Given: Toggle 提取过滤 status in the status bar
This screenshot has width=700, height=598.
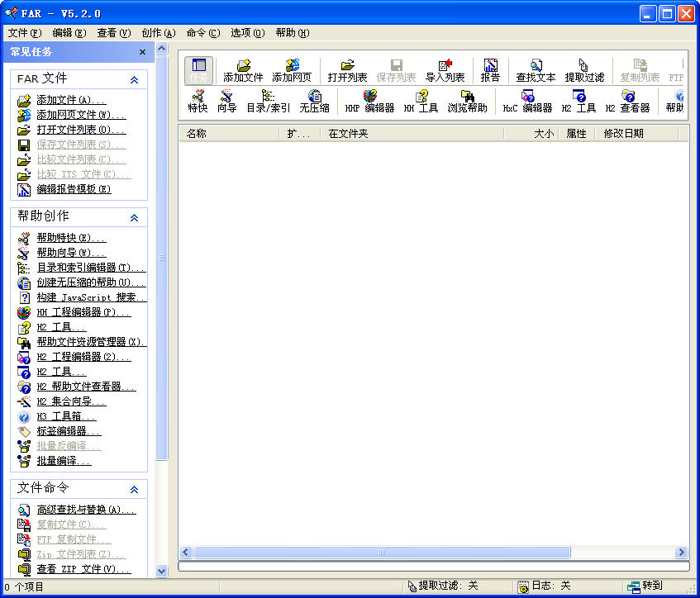Looking at the screenshot, I should [x=443, y=586].
